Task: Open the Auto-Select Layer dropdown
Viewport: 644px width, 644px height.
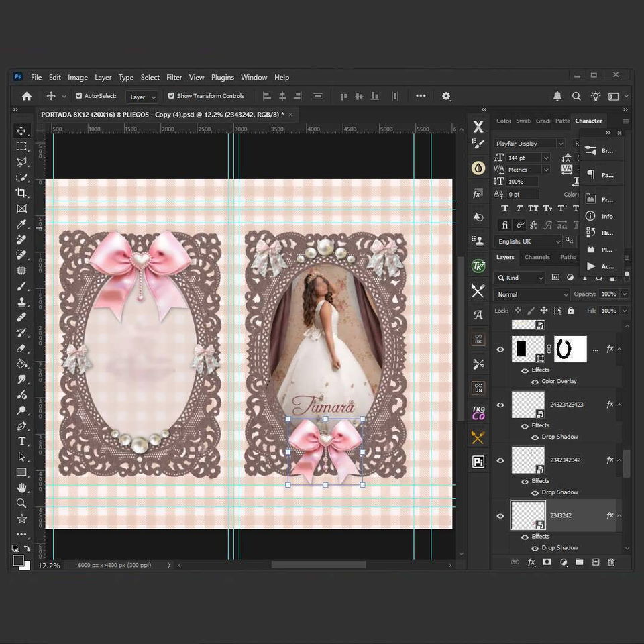Action: coord(142,97)
